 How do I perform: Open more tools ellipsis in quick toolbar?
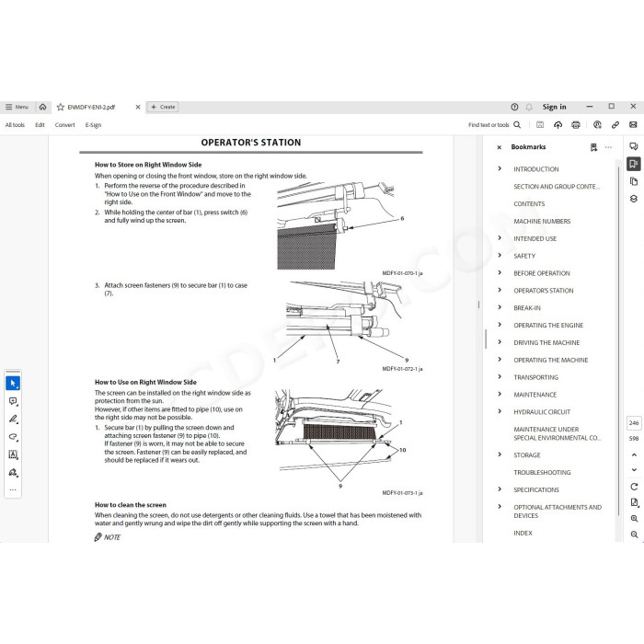point(13,489)
